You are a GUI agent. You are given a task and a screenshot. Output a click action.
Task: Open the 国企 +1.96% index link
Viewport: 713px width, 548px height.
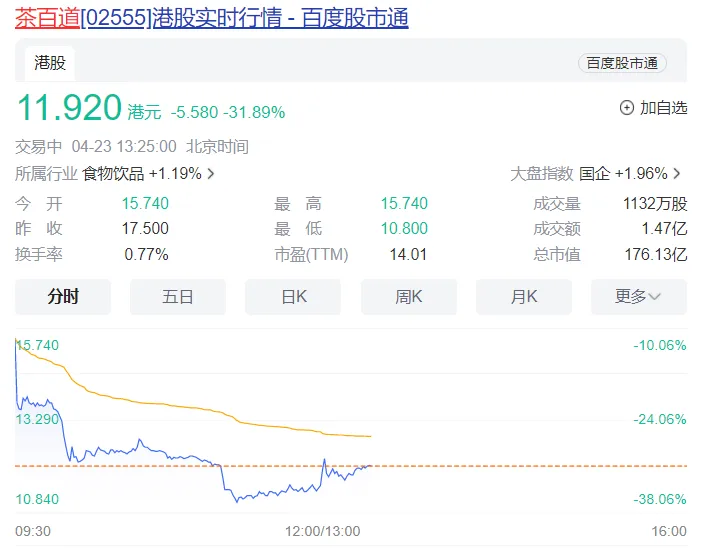(x=623, y=174)
